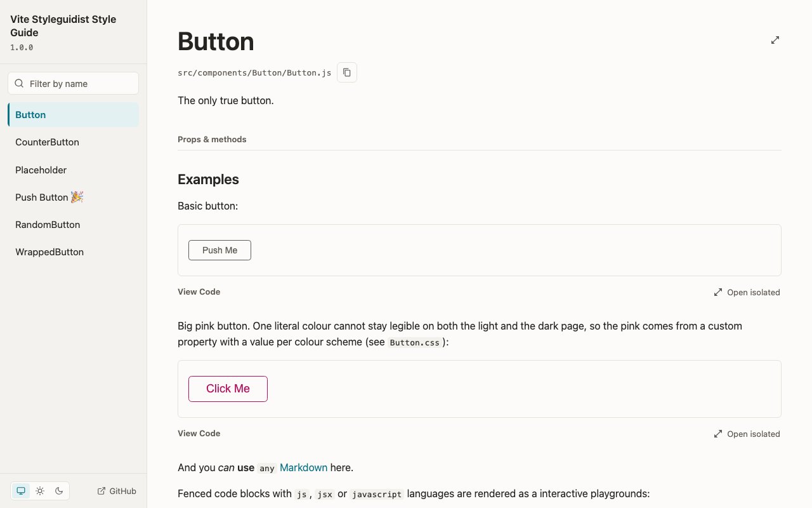Switch to system color scheme

[21, 491]
